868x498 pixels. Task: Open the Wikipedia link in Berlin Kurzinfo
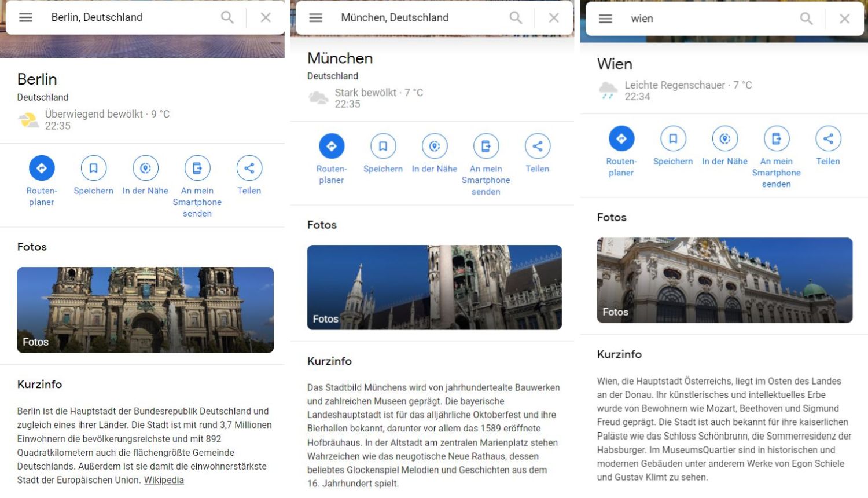tap(164, 480)
